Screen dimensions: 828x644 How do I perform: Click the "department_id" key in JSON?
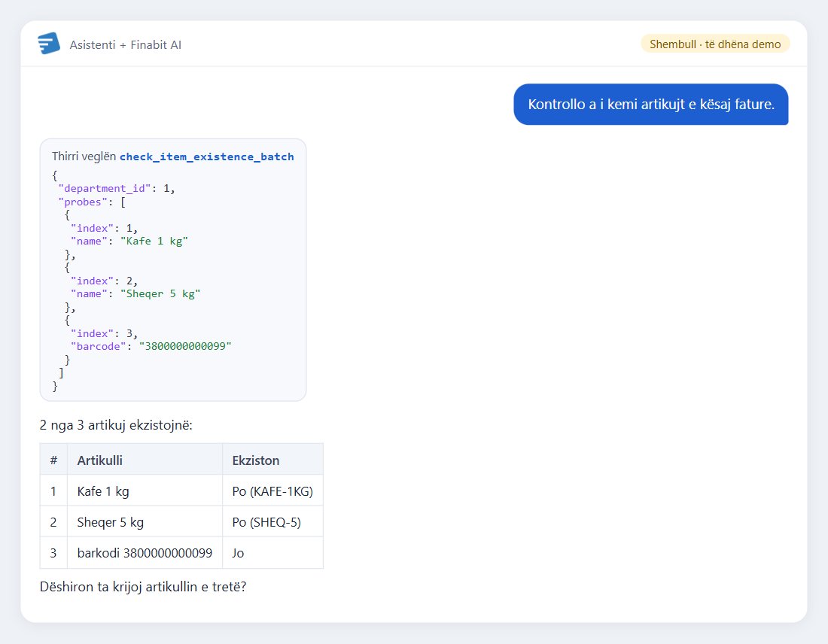[x=105, y=188]
